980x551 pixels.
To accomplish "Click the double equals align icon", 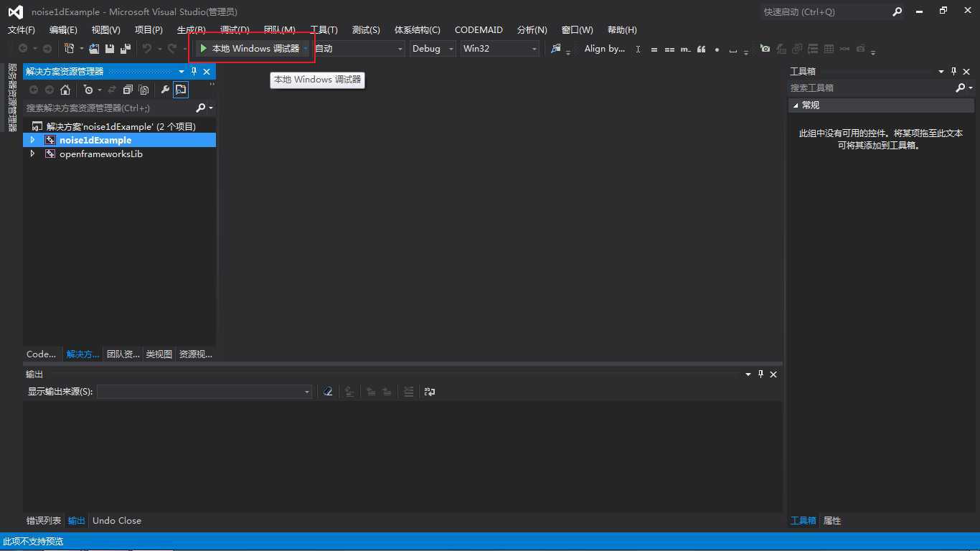I will [669, 50].
